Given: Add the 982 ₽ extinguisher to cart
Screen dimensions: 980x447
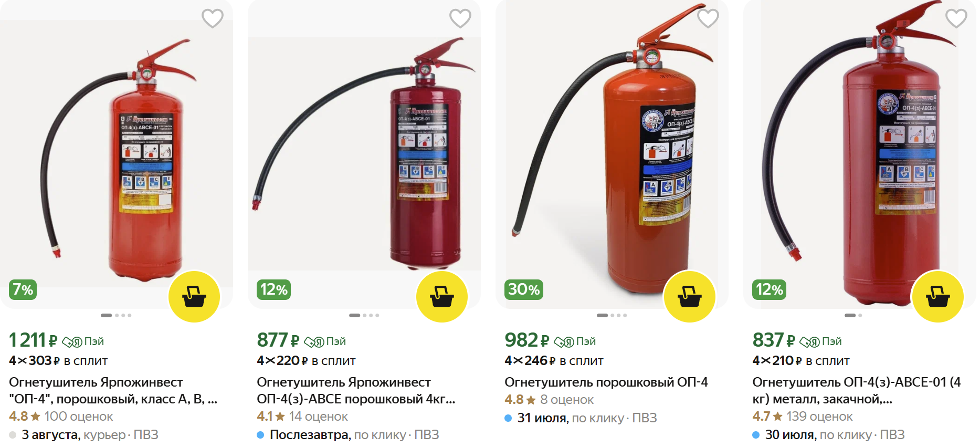Looking at the screenshot, I should coord(690,297).
